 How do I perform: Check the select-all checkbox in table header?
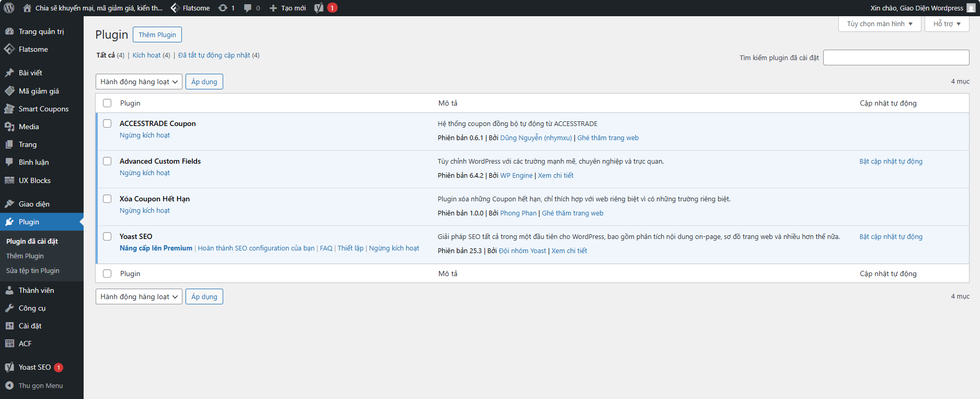tap(107, 103)
